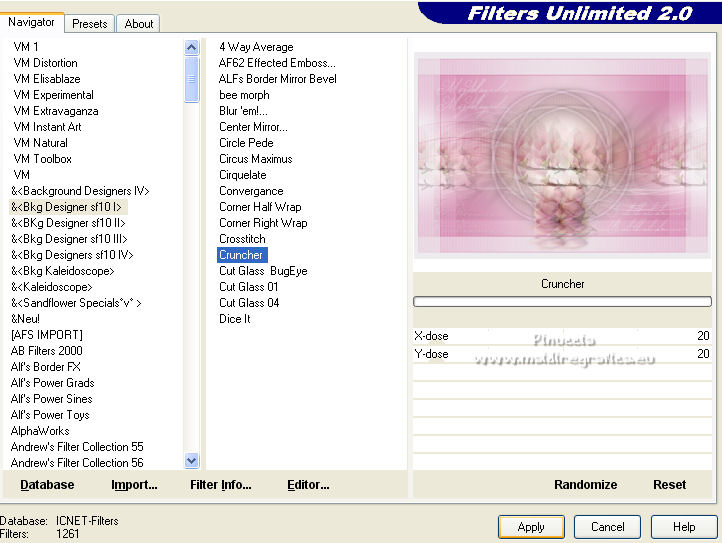The width and height of the screenshot is (722, 543).
Task: Select VM Toolbox category
Action: point(42,159)
